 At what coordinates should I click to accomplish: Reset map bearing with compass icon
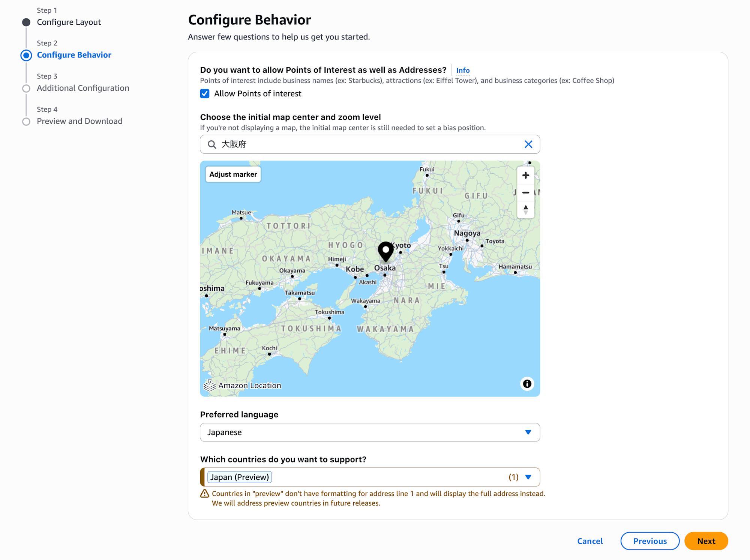pyautogui.click(x=525, y=210)
